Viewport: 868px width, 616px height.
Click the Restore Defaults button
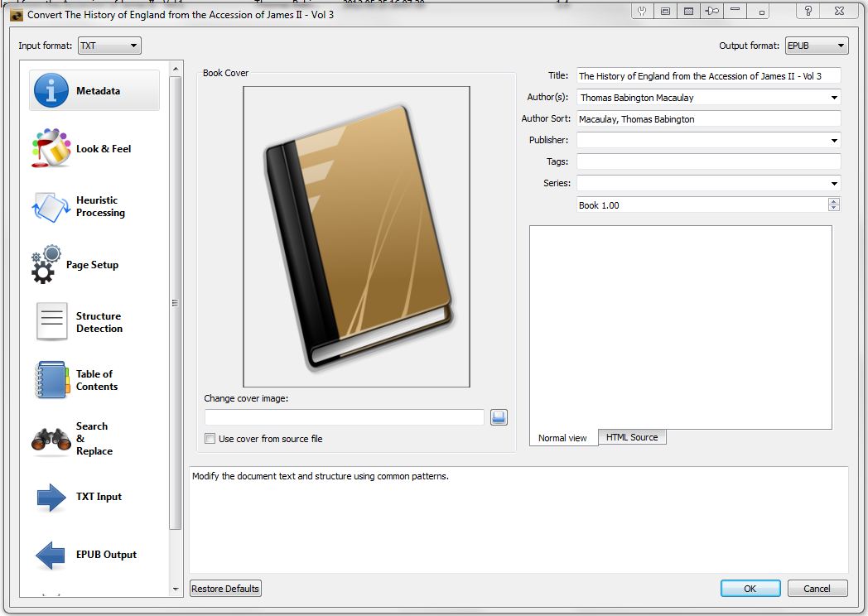pyautogui.click(x=225, y=589)
